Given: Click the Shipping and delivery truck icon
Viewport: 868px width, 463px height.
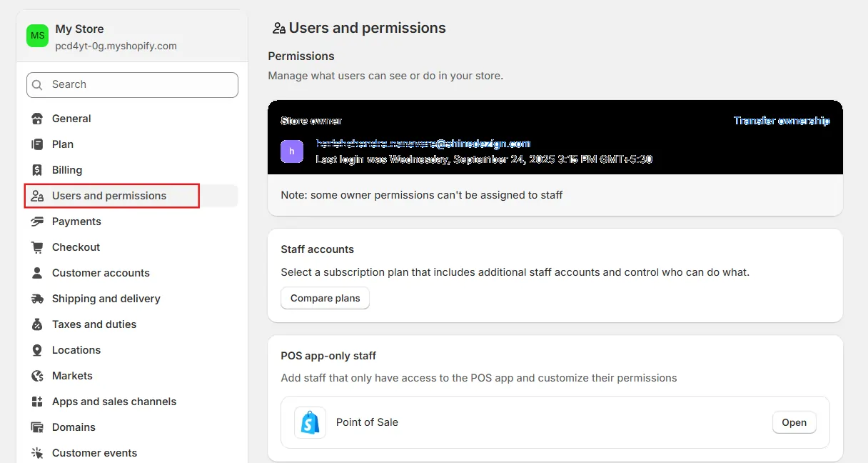Looking at the screenshot, I should pos(37,299).
